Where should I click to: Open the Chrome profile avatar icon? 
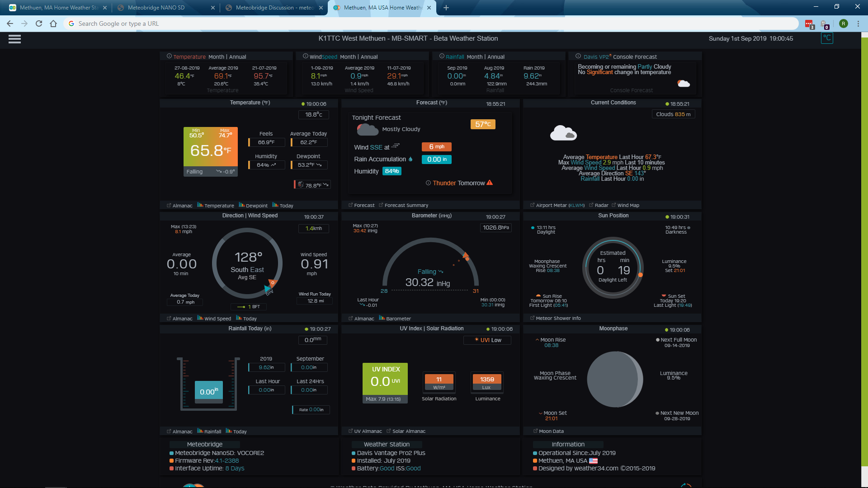(x=843, y=23)
